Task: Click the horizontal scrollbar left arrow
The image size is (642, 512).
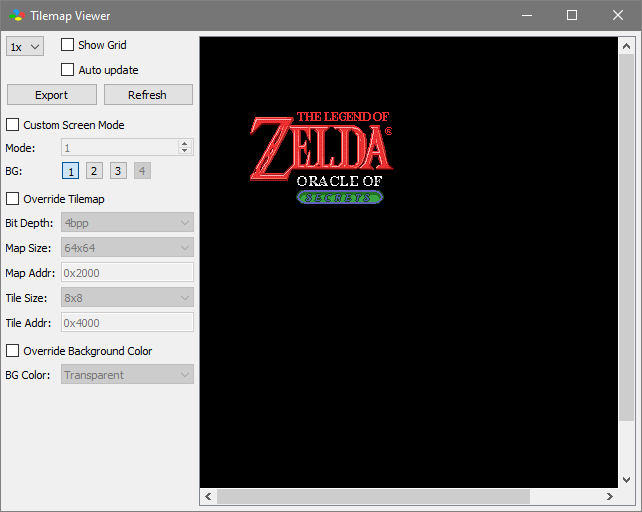Action: [208, 496]
